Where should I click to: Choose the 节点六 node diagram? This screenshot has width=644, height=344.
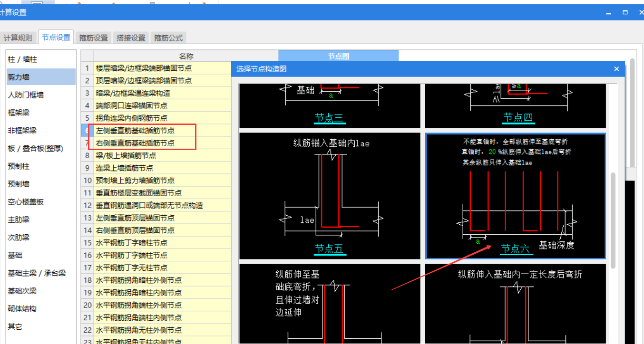515,196
